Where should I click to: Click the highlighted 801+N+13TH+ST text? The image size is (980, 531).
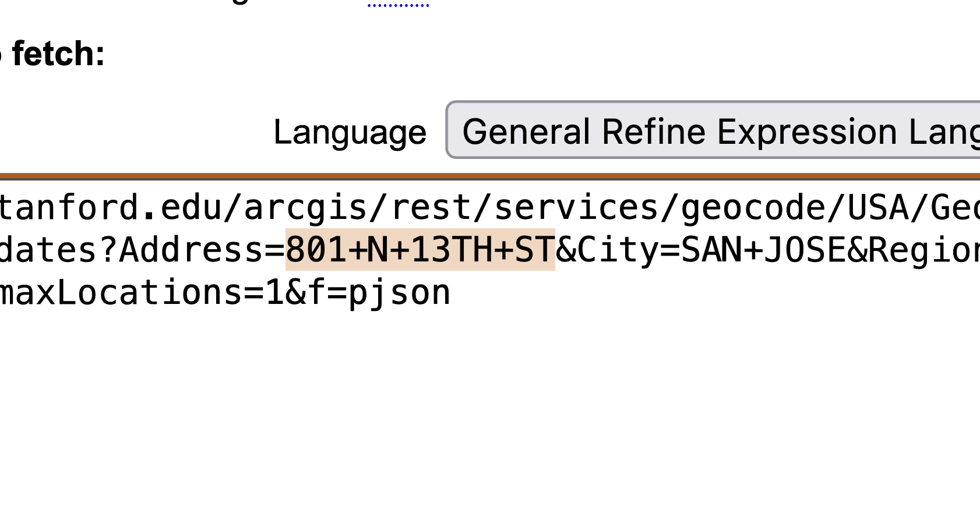420,250
